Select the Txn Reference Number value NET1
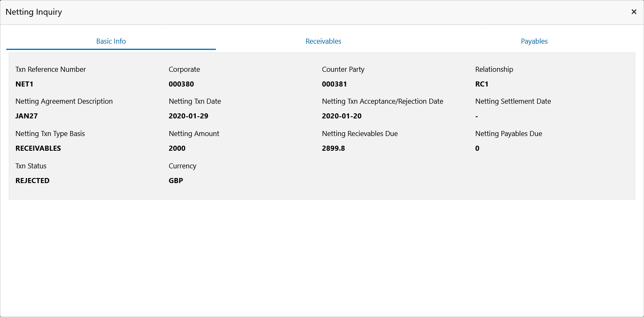This screenshot has width=644, height=317. (x=24, y=84)
